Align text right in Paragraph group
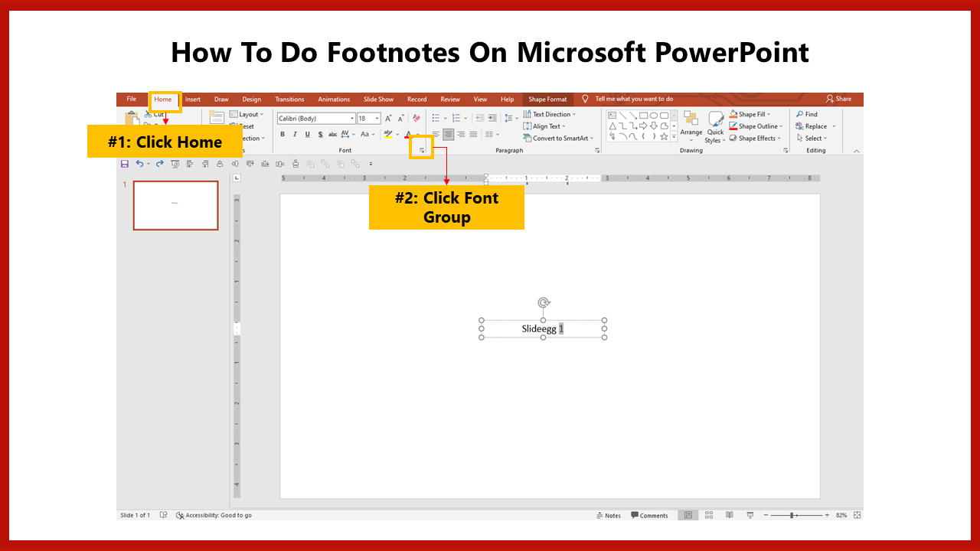This screenshot has width=980, height=551. pos(461,135)
